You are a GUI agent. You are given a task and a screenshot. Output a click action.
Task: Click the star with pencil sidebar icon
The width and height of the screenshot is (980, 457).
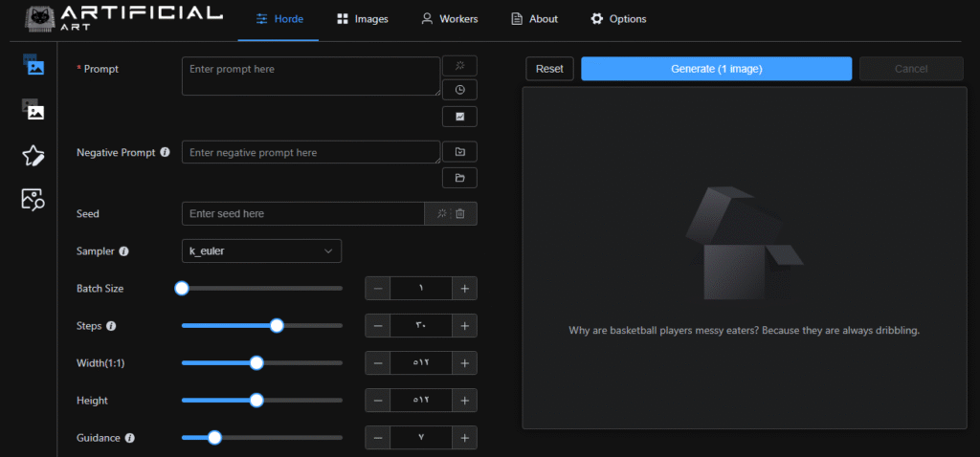(33, 155)
